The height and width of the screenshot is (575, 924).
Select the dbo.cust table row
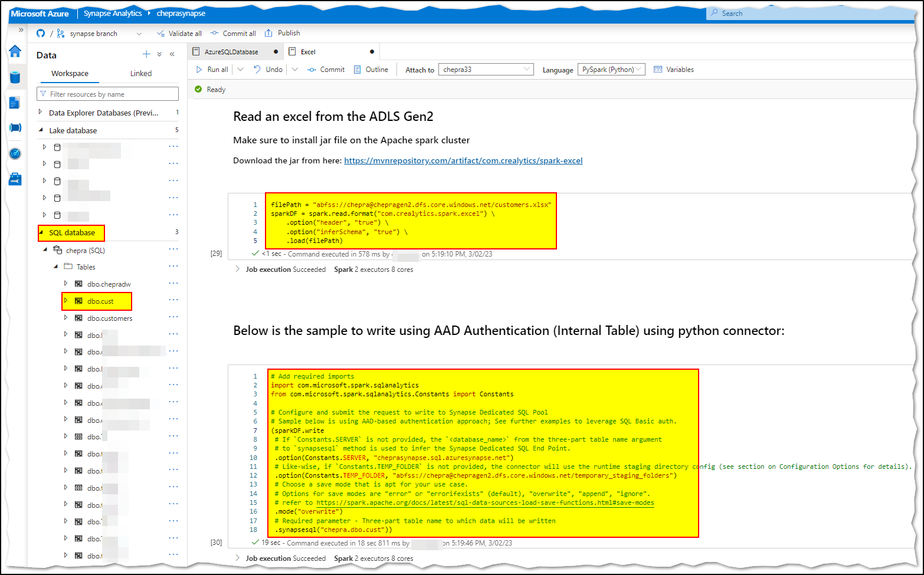pos(100,301)
